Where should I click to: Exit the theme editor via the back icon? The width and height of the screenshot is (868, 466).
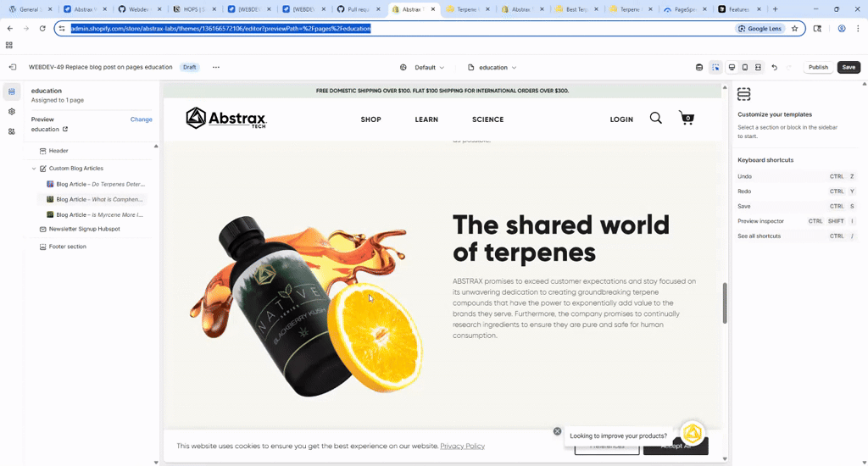[x=12, y=67]
